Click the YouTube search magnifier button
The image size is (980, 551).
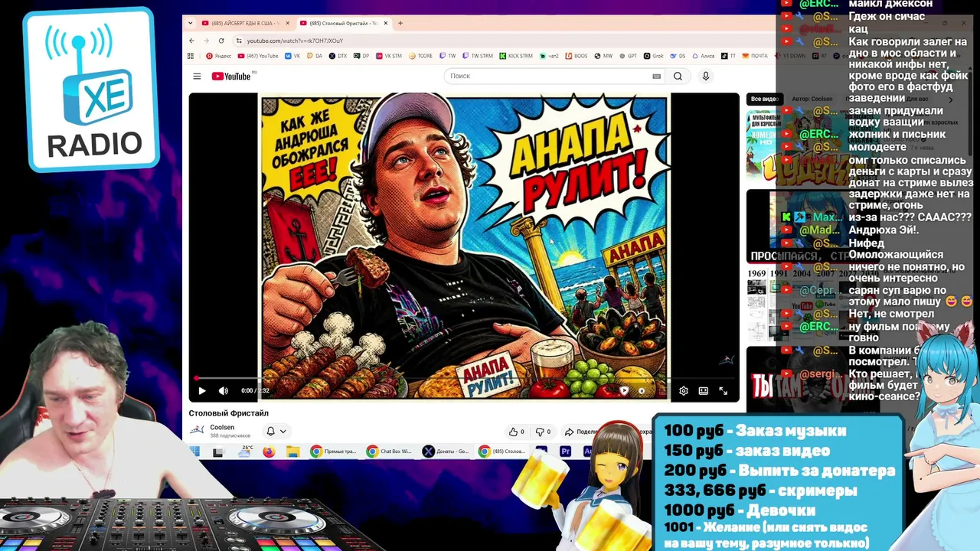coord(678,76)
